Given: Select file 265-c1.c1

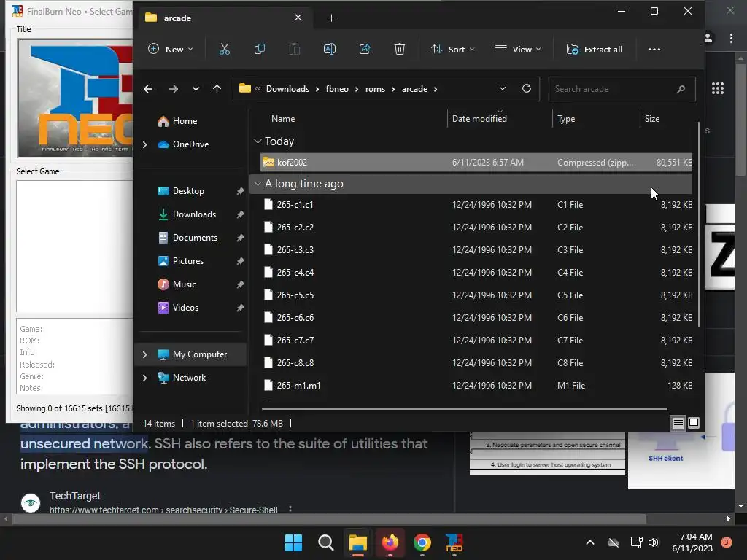Looking at the screenshot, I should (476, 205).
